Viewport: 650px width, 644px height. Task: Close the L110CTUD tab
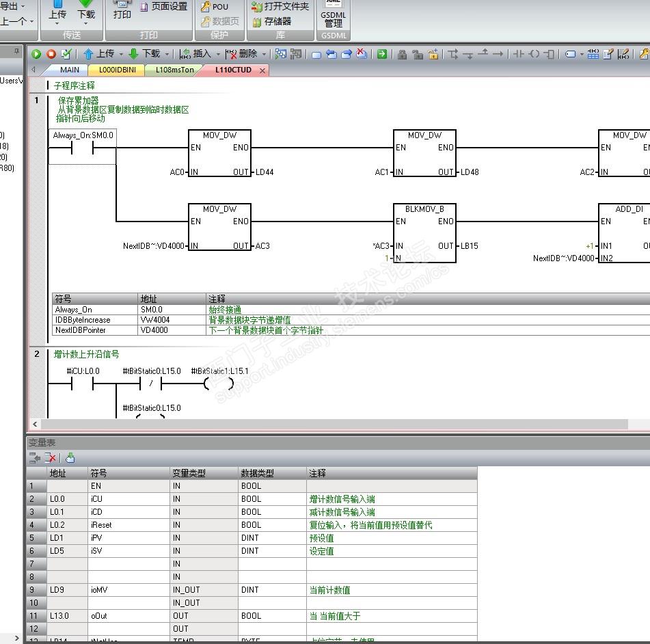(x=262, y=70)
